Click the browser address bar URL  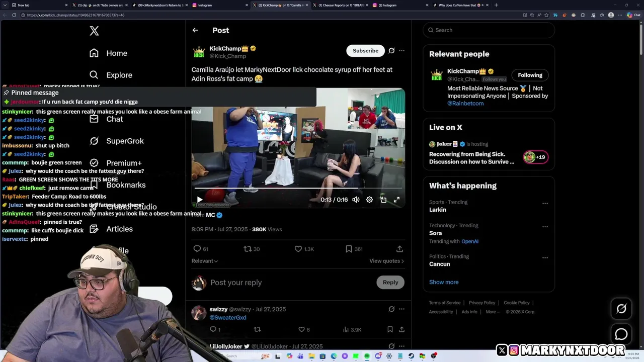click(x=75, y=15)
